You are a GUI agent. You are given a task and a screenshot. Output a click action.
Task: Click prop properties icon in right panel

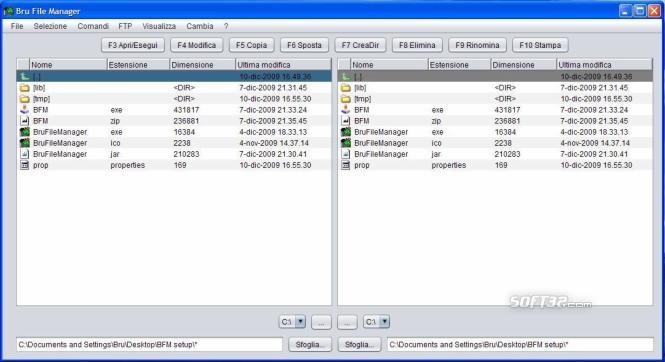[x=346, y=165]
